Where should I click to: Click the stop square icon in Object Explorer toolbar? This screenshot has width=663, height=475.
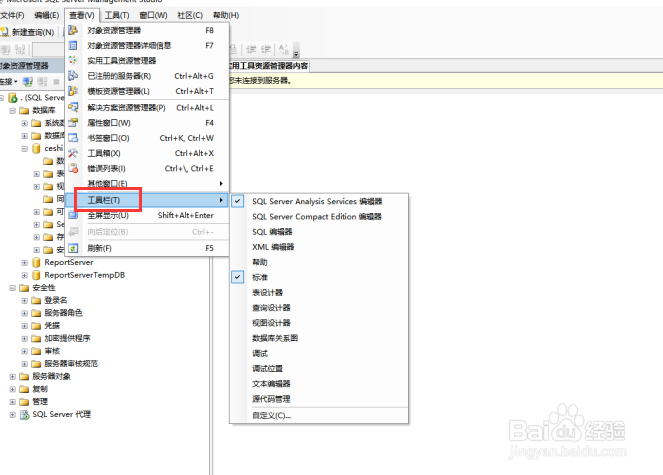56,81
